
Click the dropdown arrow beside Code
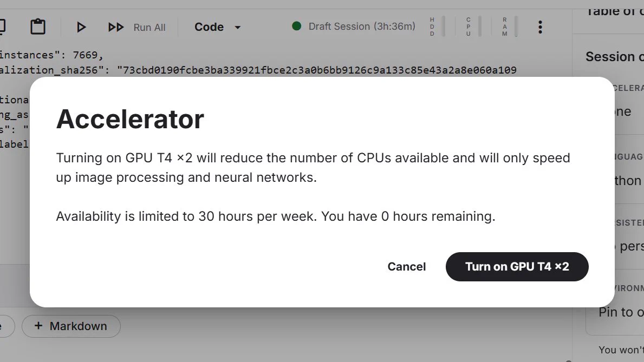click(237, 28)
